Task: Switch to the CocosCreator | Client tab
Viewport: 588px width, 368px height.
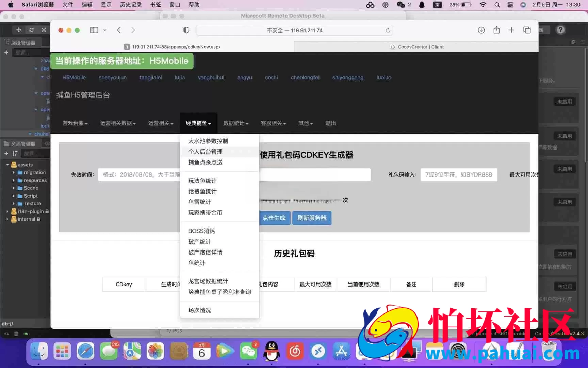Action: (x=416, y=47)
